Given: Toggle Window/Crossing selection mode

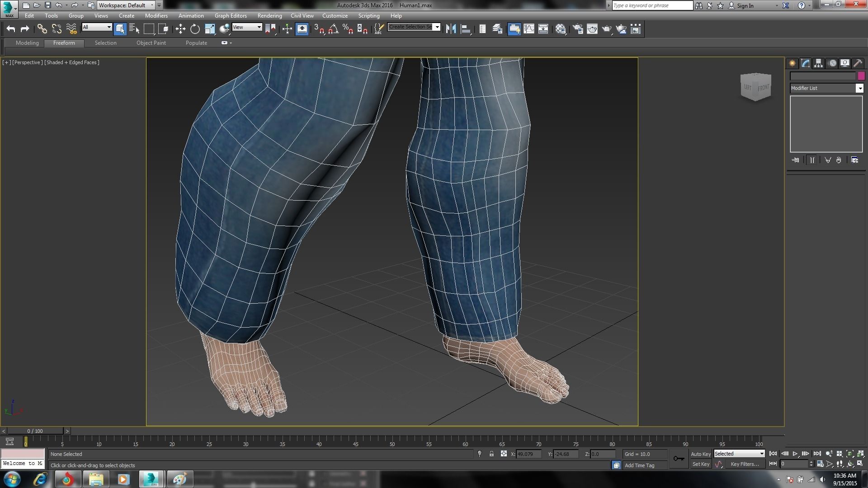Looking at the screenshot, I should pyautogui.click(x=164, y=29).
